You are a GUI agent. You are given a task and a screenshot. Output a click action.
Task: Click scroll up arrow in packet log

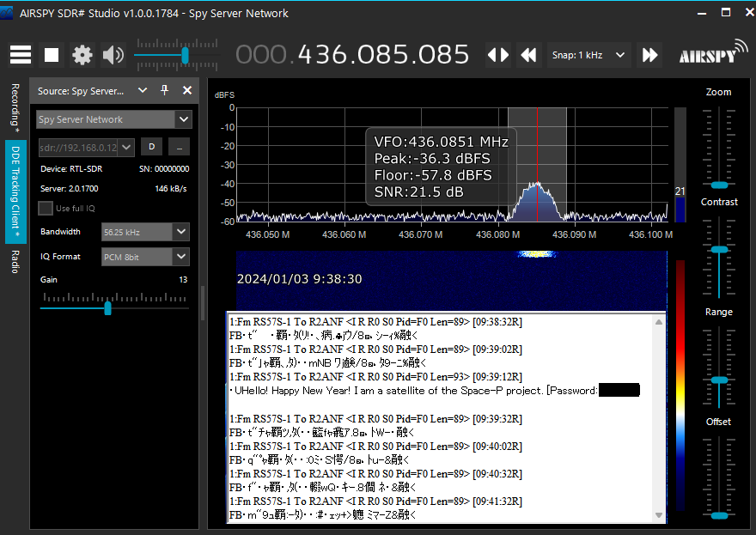tap(659, 321)
